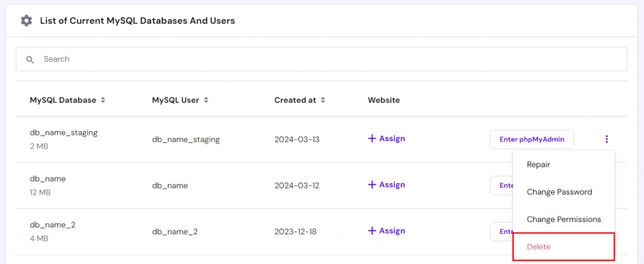The image size is (644, 264).
Task: Click the partially hidden phpMyAdmin button for db_name_2
Action: click(x=501, y=231)
